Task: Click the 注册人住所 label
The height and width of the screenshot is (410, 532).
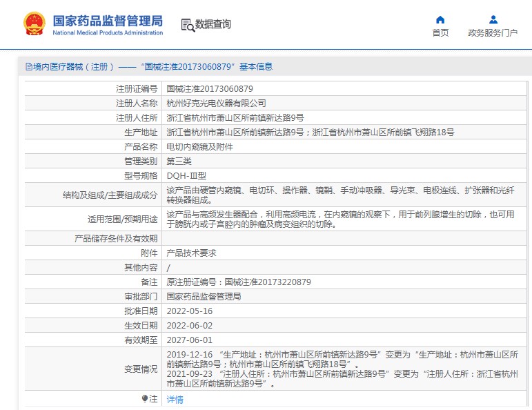Action: 137,118
